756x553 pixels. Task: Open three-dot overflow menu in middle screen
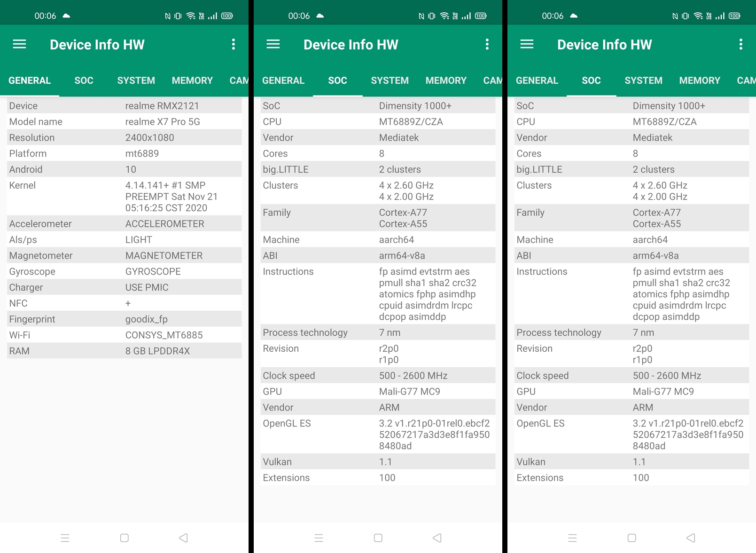pos(487,44)
